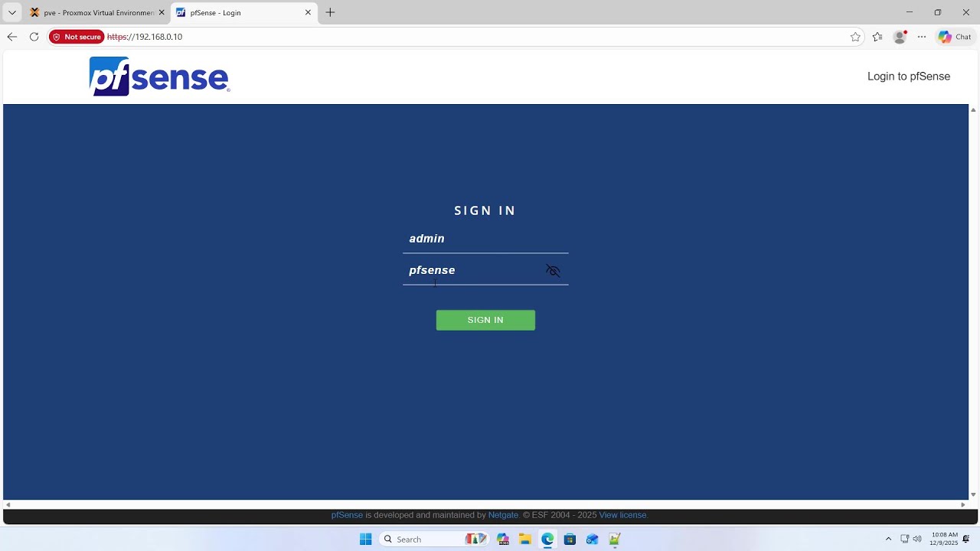The height and width of the screenshot is (551, 980).
Task: Open Copilot app from taskbar
Action: pos(503,540)
